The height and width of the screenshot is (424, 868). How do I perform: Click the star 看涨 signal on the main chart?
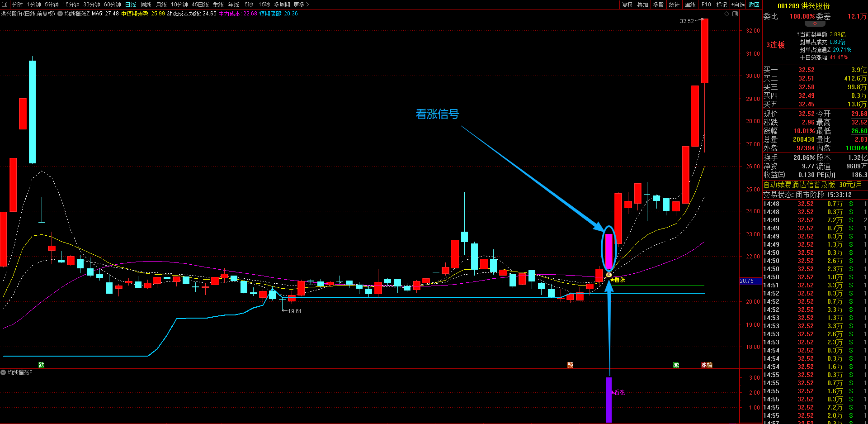coord(618,280)
